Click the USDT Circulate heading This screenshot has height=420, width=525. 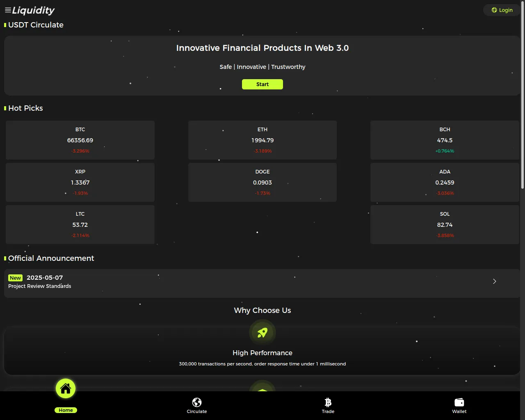pyautogui.click(x=36, y=25)
